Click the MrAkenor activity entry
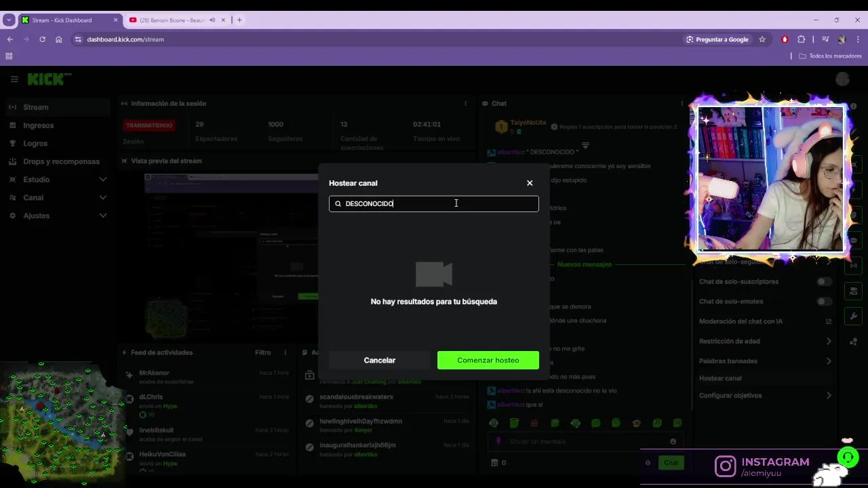Viewport: 868px width, 488px height. tap(206, 377)
